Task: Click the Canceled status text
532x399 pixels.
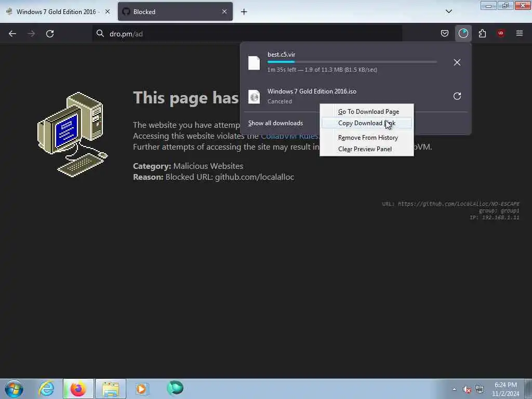Action: point(280,101)
